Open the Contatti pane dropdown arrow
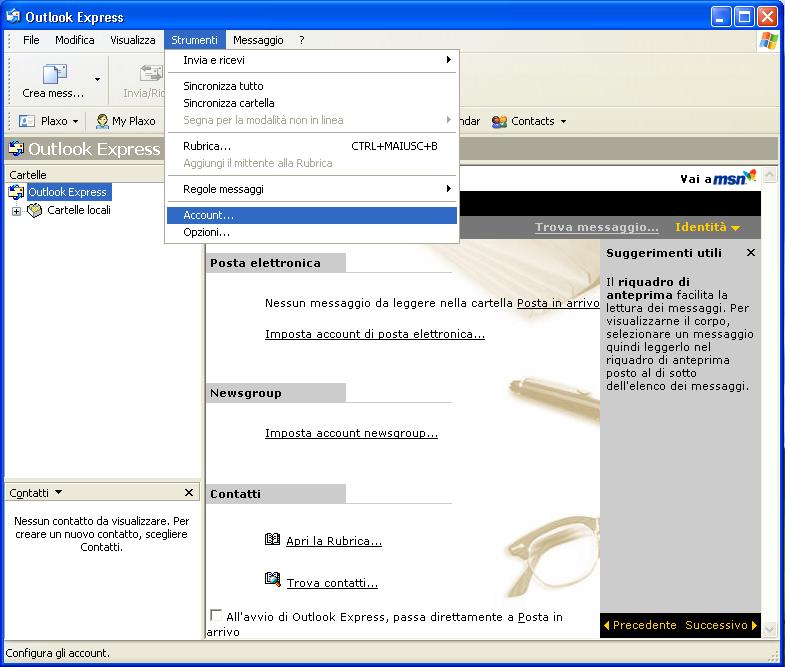The height and width of the screenshot is (667, 785). tap(58, 492)
